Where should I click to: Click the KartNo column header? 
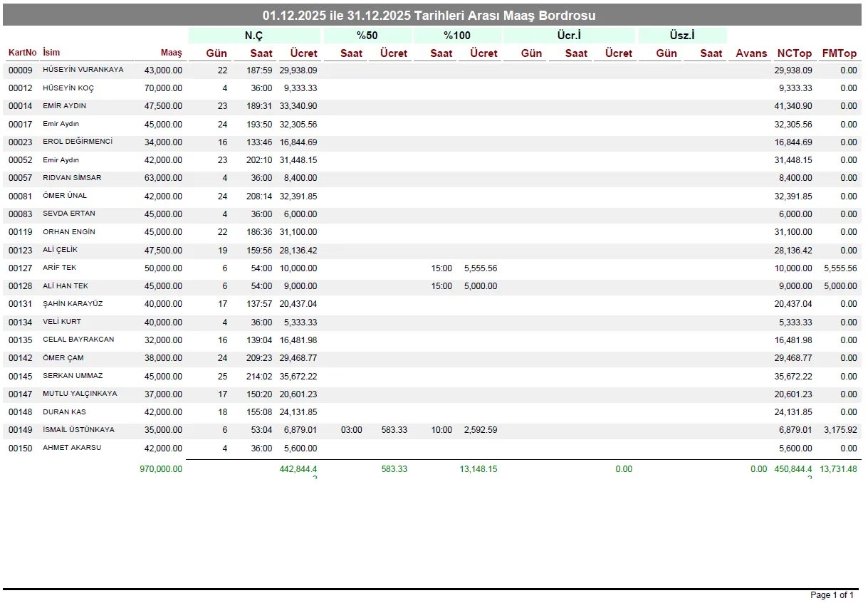pyautogui.click(x=22, y=53)
